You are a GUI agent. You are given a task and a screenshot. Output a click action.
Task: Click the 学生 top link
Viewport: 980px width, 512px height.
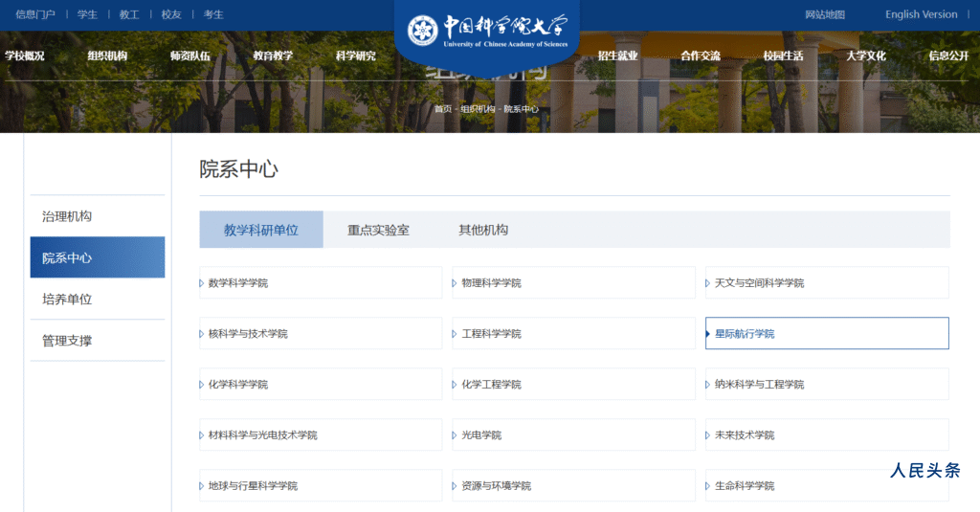point(87,14)
